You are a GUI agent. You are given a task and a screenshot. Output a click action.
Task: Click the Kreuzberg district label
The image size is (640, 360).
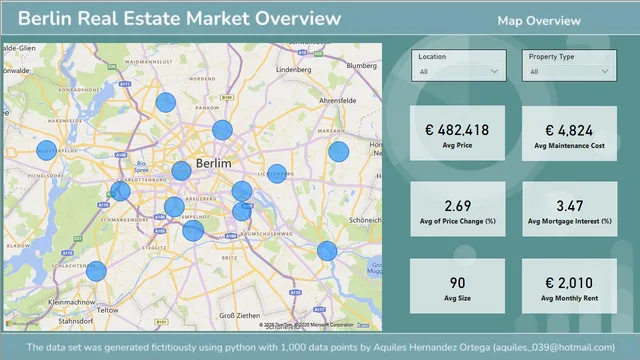(201, 198)
